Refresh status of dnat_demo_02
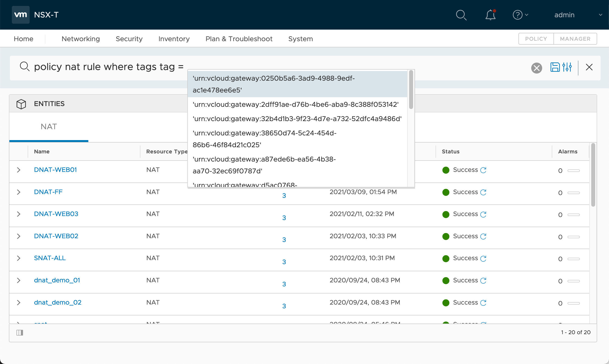Image resolution: width=609 pixels, height=364 pixels. click(x=483, y=303)
